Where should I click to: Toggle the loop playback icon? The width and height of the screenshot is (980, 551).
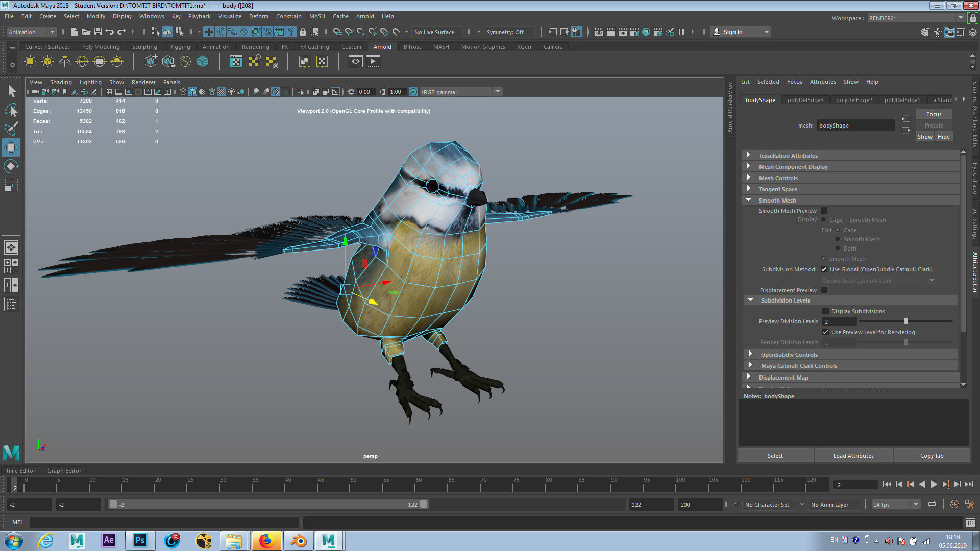click(932, 504)
